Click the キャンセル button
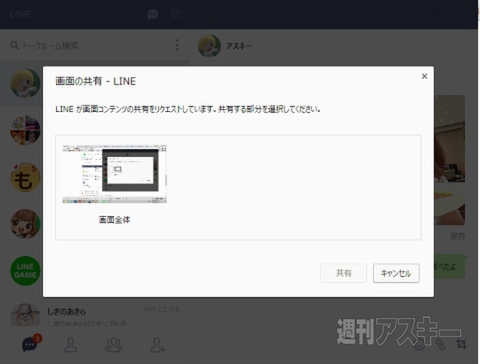Viewport: 480px width, 364px height. coord(396,273)
